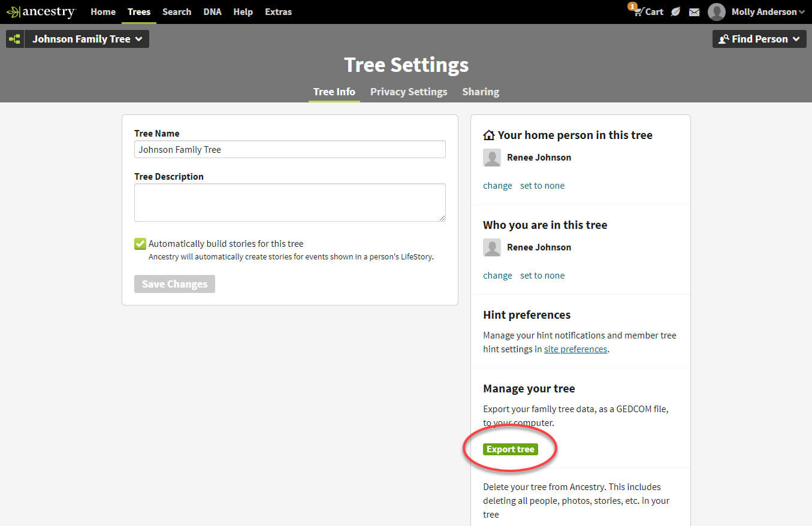The image size is (812, 526).
Task: Click the Export tree button
Action: [511, 449]
